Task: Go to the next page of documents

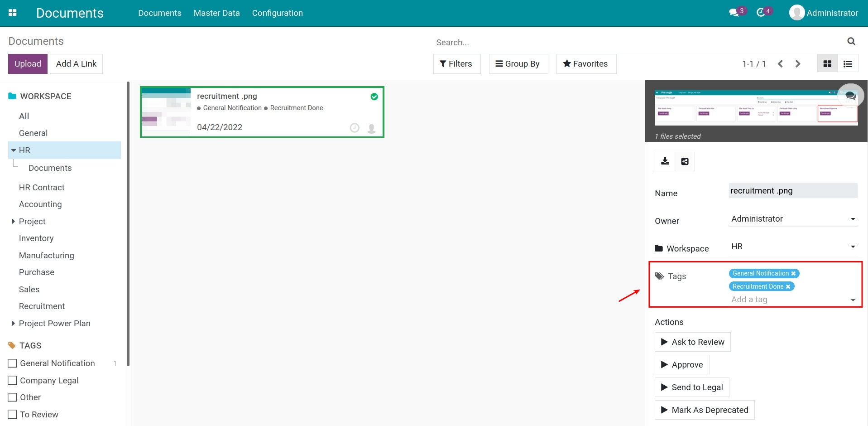Action: (x=797, y=63)
